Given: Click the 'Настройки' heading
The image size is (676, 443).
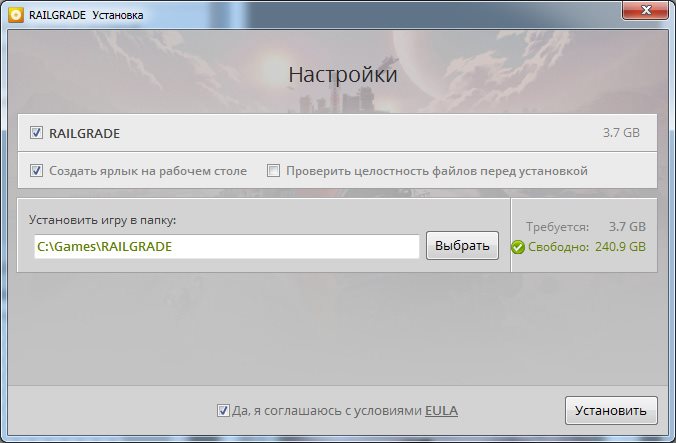Looking at the screenshot, I should click(343, 75).
